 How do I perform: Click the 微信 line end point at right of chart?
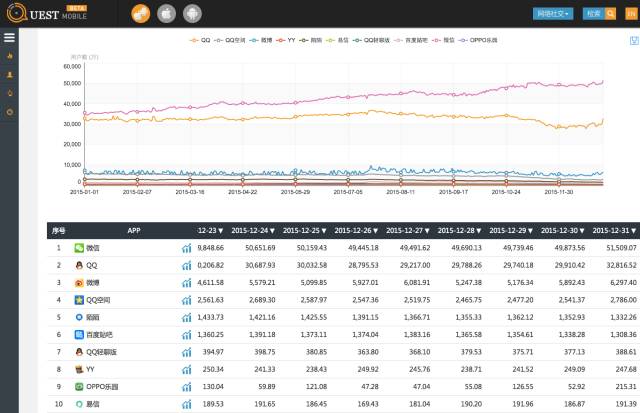602,82
